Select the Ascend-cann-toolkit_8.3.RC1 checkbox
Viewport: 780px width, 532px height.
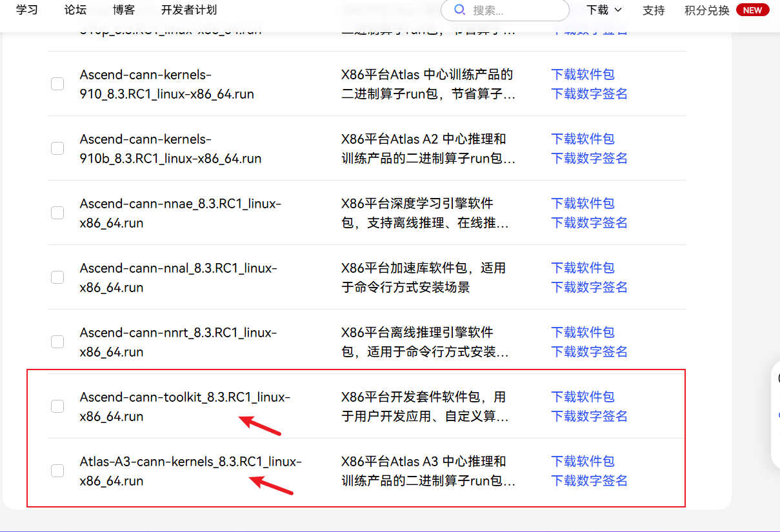(x=57, y=406)
